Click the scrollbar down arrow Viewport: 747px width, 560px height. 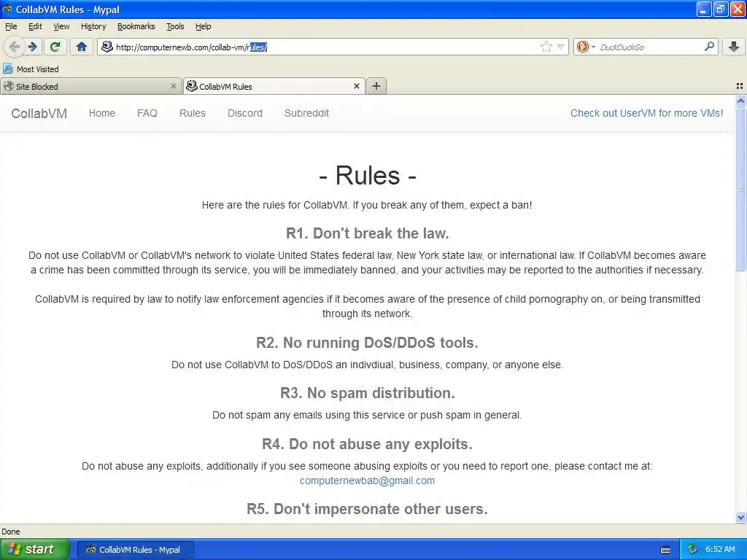click(x=740, y=517)
